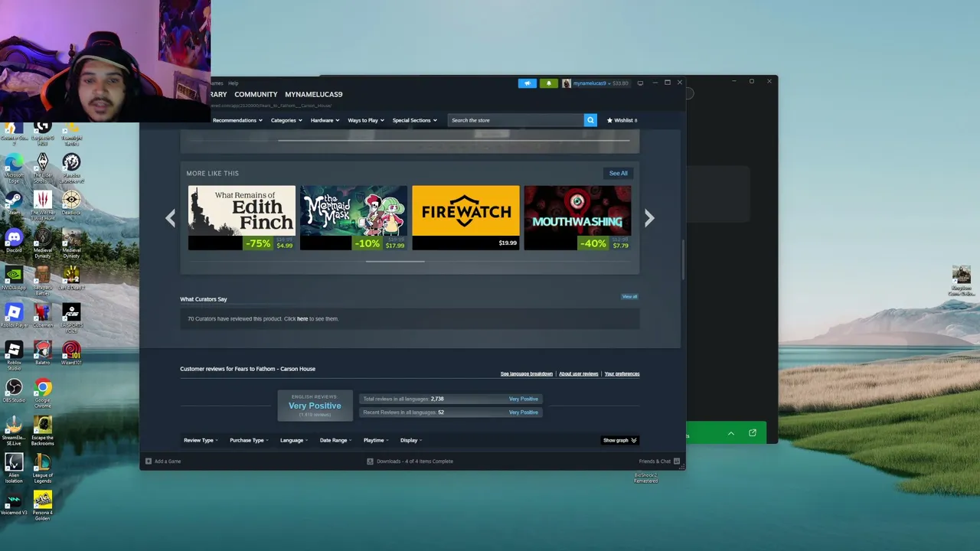Viewport: 980px width, 551px height.
Task: Open Downloads status in Steam footer
Action: tap(410, 461)
